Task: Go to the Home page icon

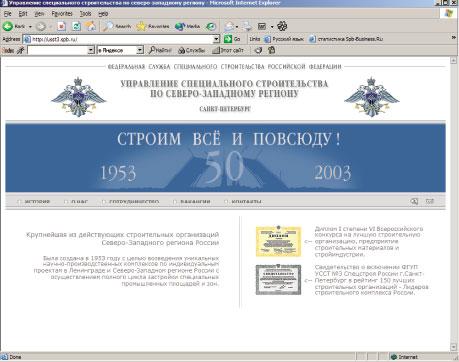Action: pyautogui.click(x=91, y=26)
